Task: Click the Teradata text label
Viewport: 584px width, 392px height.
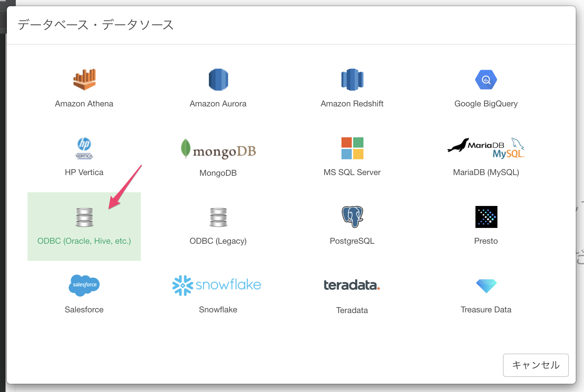Action: tap(352, 310)
